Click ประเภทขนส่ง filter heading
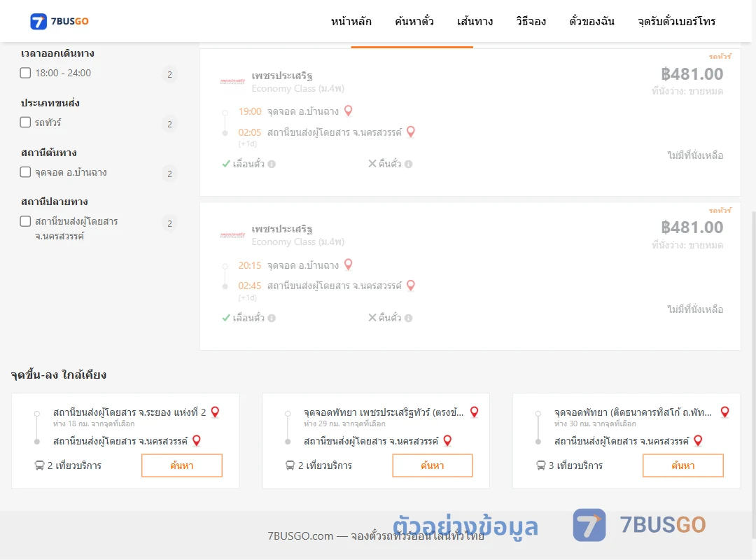756x560 pixels. coord(50,103)
